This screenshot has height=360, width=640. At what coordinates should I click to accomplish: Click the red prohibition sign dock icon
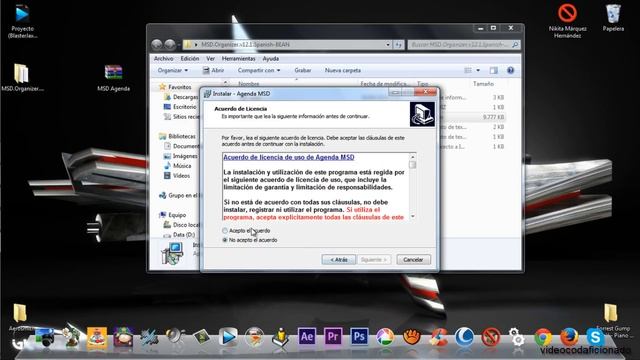tap(491, 337)
